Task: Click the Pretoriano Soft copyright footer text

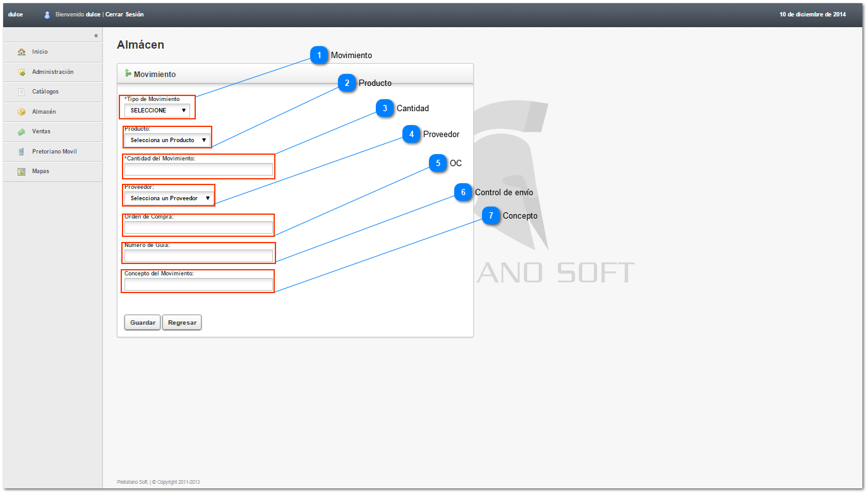Action: point(159,482)
